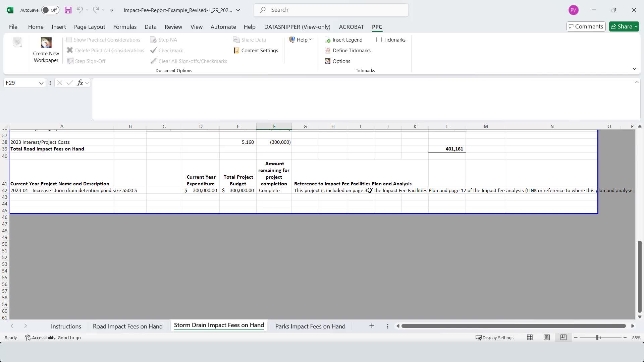This screenshot has width=644, height=362.
Task: Open the Formulas ribbon tab
Action: pyautogui.click(x=125, y=27)
